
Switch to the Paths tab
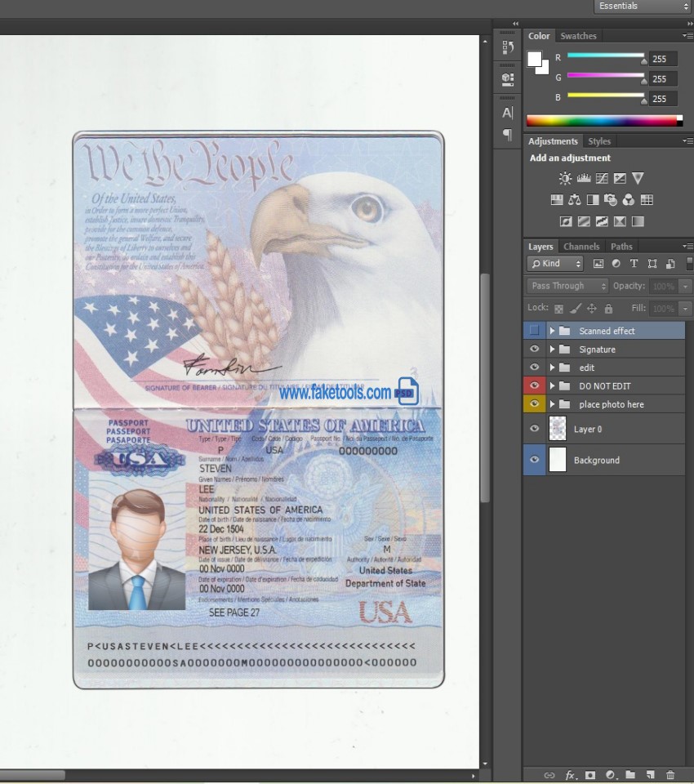(621, 247)
